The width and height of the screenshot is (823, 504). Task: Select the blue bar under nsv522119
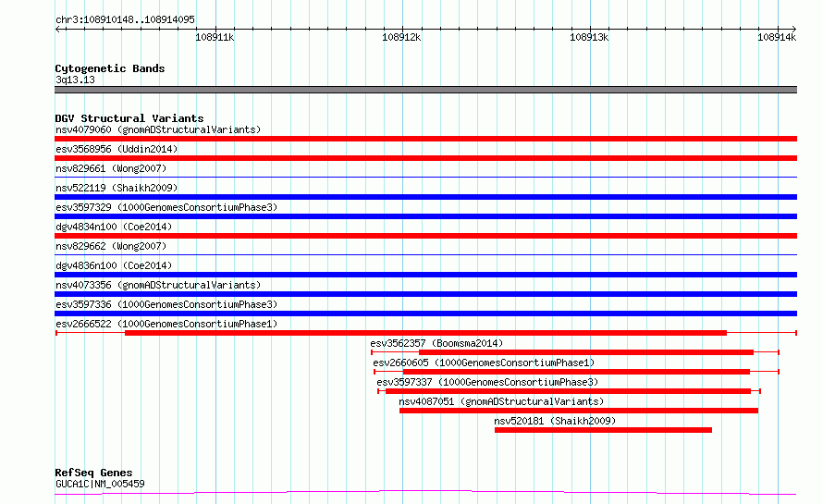425,197
